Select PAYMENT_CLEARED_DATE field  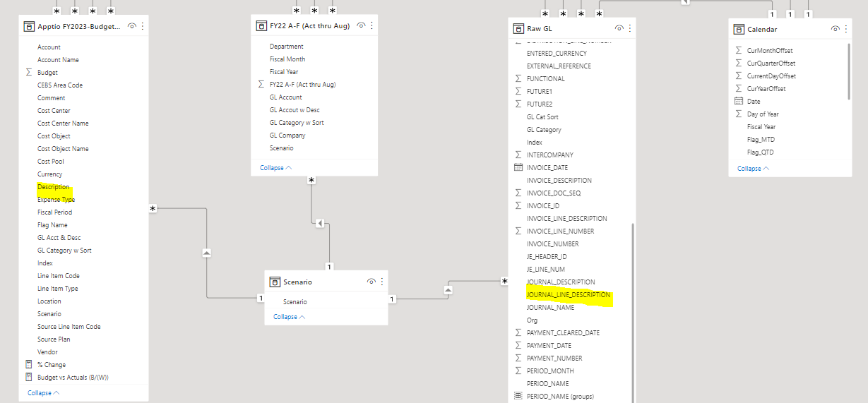563,333
